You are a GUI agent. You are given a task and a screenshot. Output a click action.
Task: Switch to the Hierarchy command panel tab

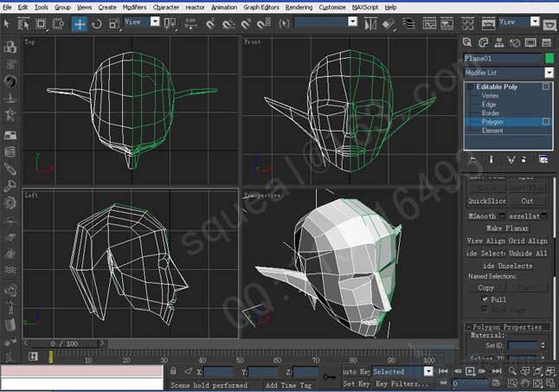[x=499, y=42]
